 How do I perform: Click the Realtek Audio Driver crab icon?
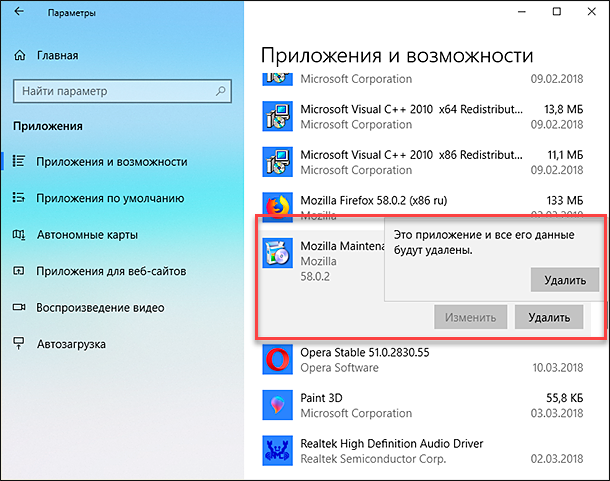pyautogui.click(x=277, y=451)
